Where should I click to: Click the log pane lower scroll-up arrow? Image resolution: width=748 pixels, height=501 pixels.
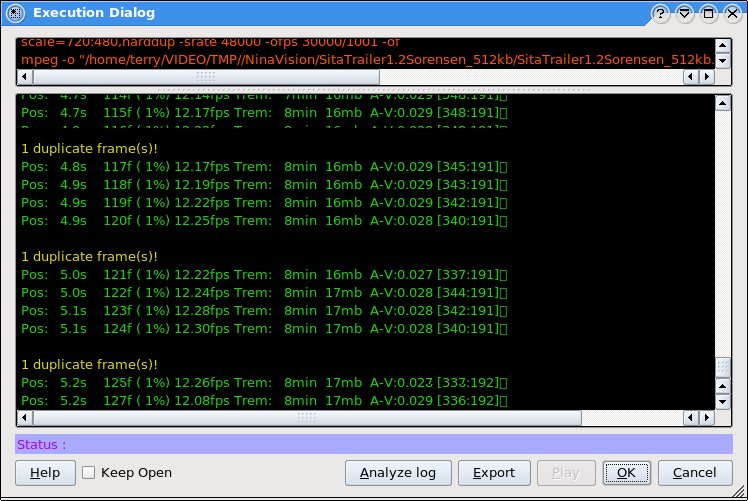tap(723, 386)
